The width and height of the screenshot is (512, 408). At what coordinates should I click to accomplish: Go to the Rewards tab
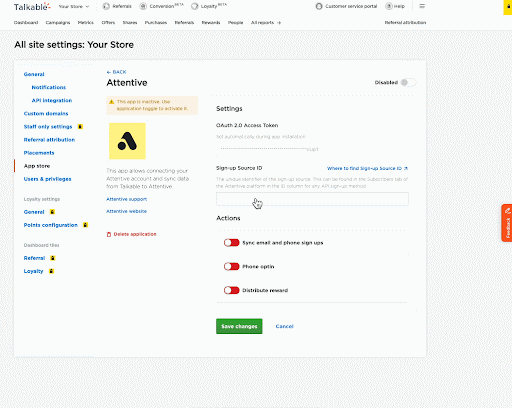pyautogui.click(x=211, y=23)
